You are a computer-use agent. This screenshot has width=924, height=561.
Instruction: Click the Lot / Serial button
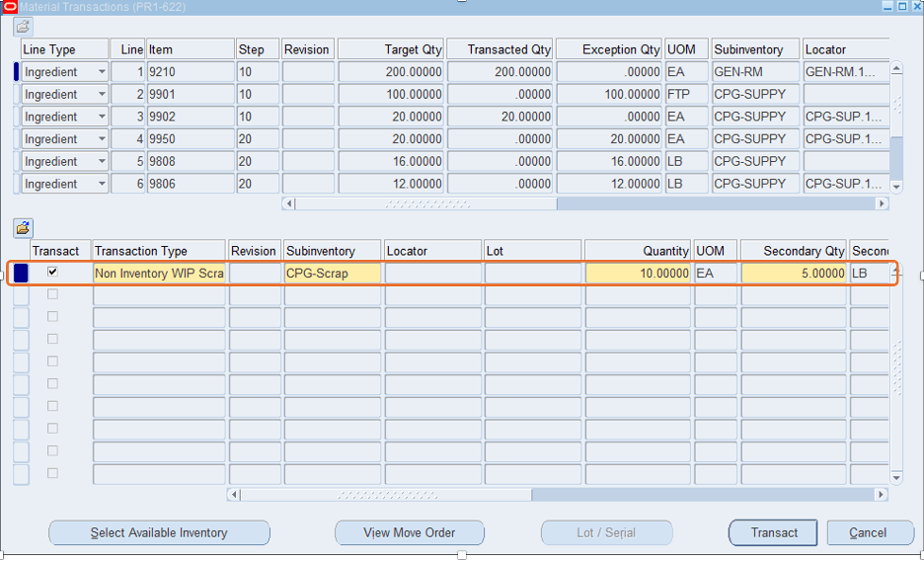[x=606, y=532]
